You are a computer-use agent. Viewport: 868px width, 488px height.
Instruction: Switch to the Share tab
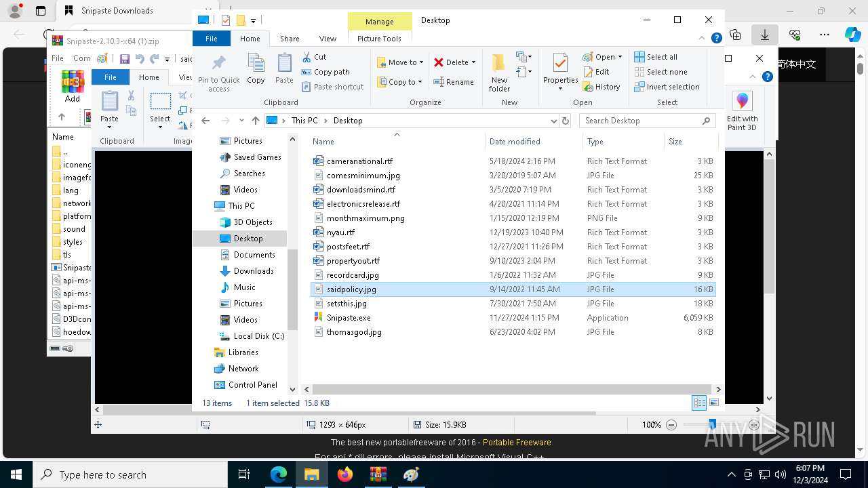290,39
